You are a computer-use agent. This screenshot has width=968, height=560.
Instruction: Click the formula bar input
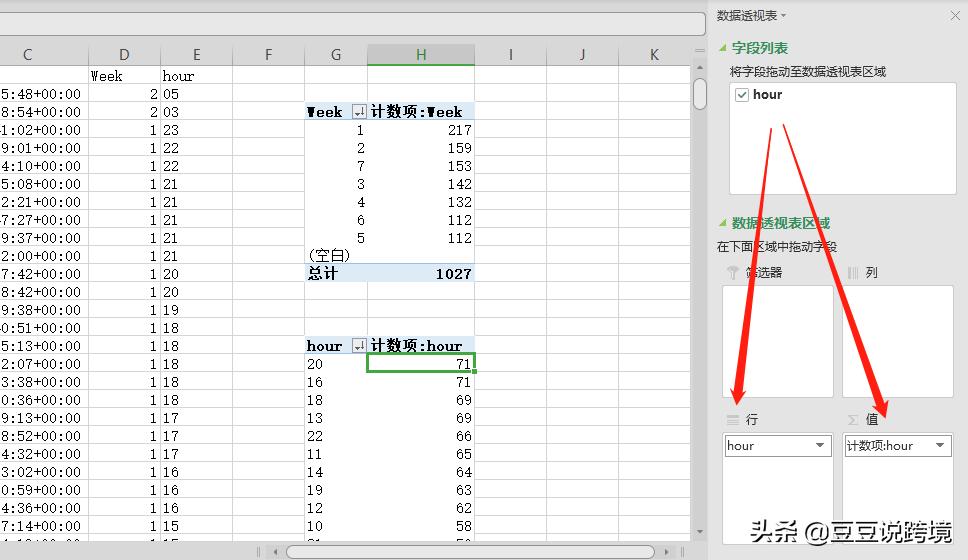click(352, 24)
